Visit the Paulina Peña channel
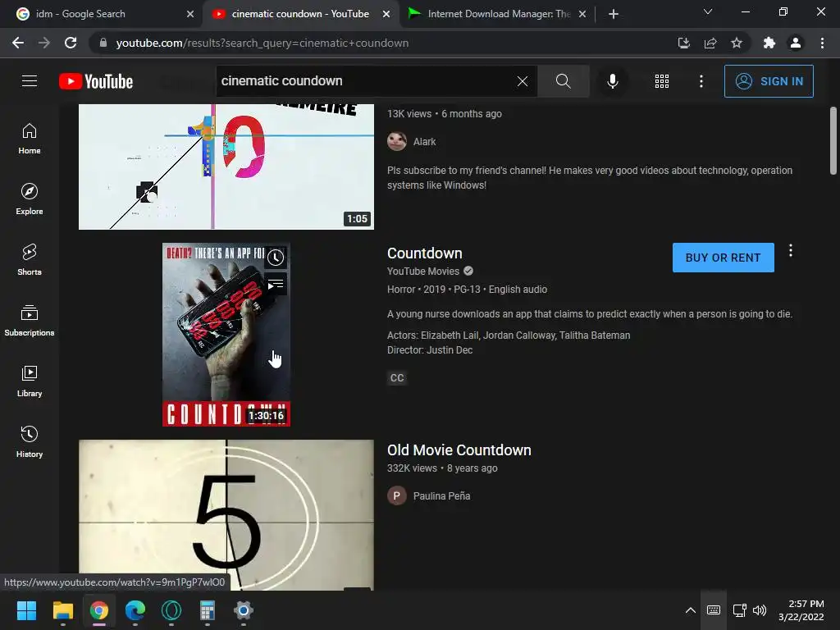 point(441,496)
